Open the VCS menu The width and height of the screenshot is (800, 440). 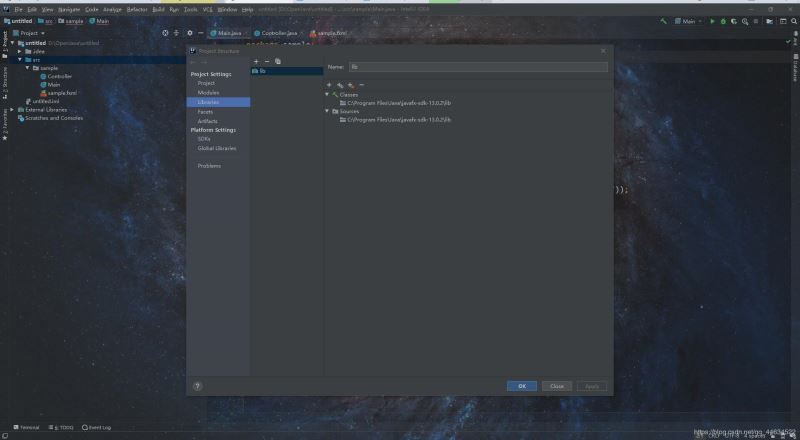point(208,10)
